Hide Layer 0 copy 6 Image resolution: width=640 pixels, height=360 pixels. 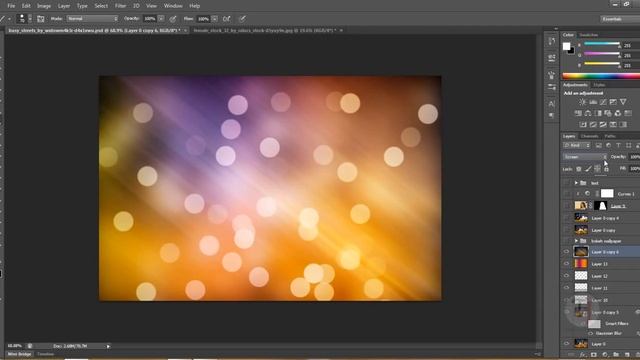click(567, 252)
